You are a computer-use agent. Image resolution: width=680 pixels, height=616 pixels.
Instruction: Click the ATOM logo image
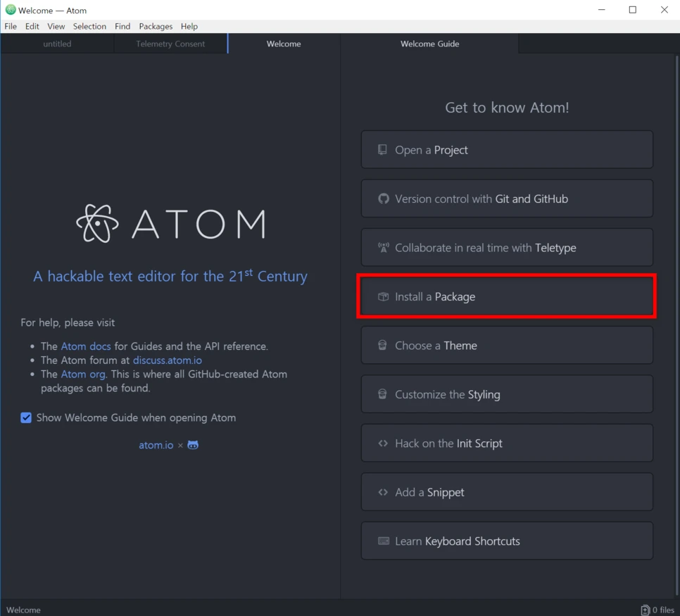171,223
